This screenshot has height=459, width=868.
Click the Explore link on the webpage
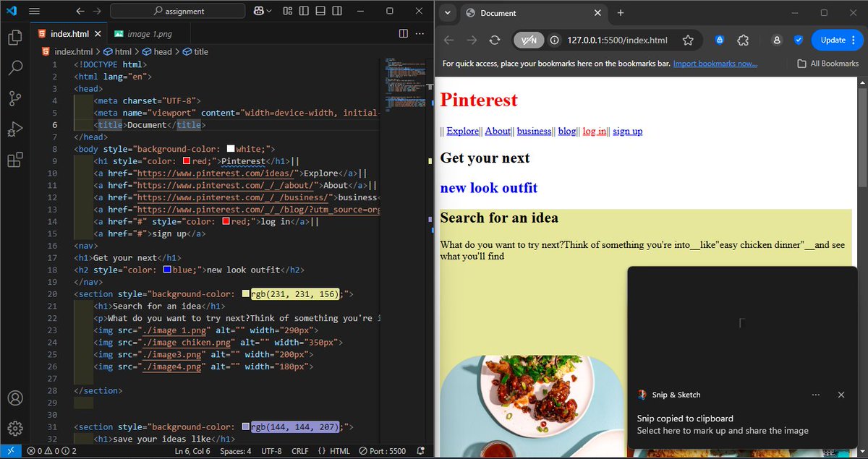pyautogui.click(x=463, y=131)
